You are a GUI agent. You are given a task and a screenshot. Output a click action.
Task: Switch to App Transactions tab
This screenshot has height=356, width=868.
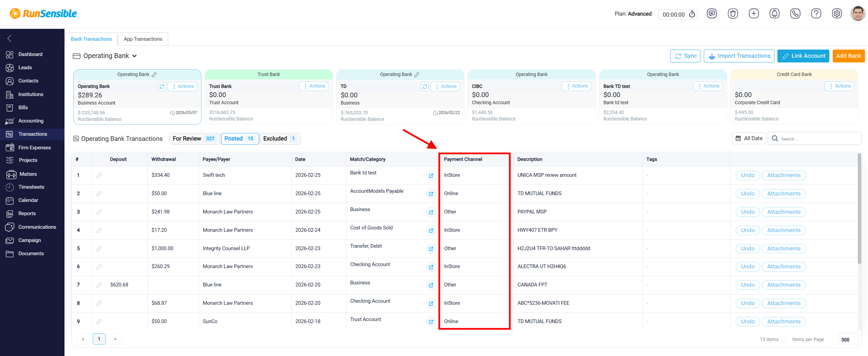coord(143,39)
